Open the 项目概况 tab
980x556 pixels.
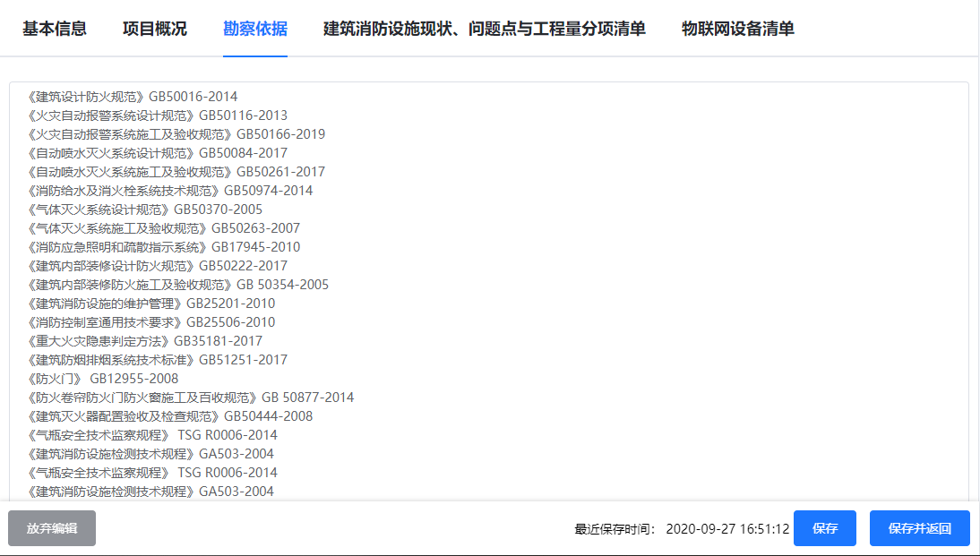tap(155, 29)
